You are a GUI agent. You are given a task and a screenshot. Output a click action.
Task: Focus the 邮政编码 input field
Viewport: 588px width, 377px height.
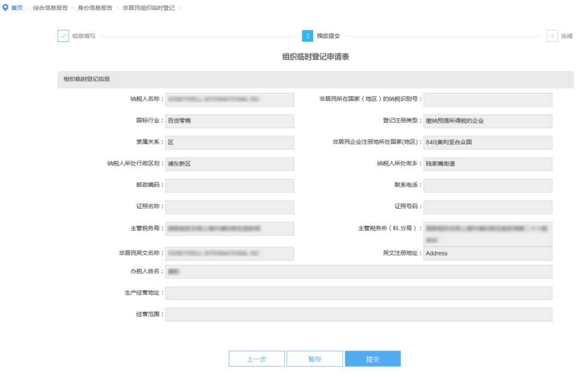(x=229, y=186)
